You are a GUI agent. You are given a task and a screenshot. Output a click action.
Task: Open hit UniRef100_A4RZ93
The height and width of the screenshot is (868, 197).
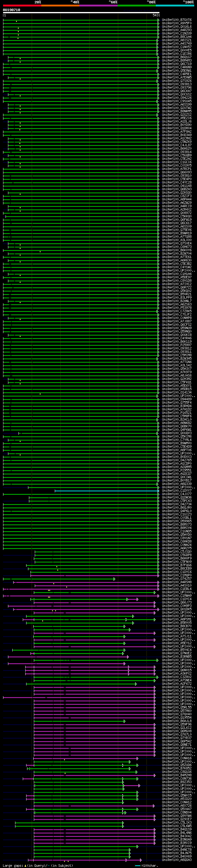point(177,30)
